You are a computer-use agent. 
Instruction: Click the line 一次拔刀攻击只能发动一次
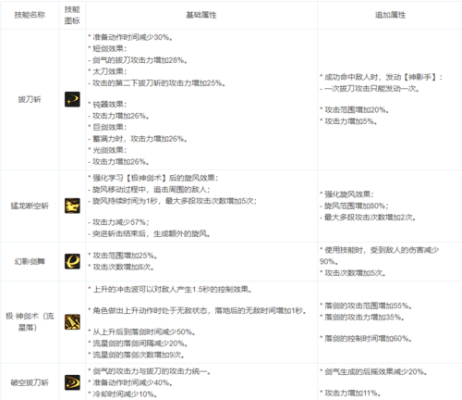click(x=370, y=89)
